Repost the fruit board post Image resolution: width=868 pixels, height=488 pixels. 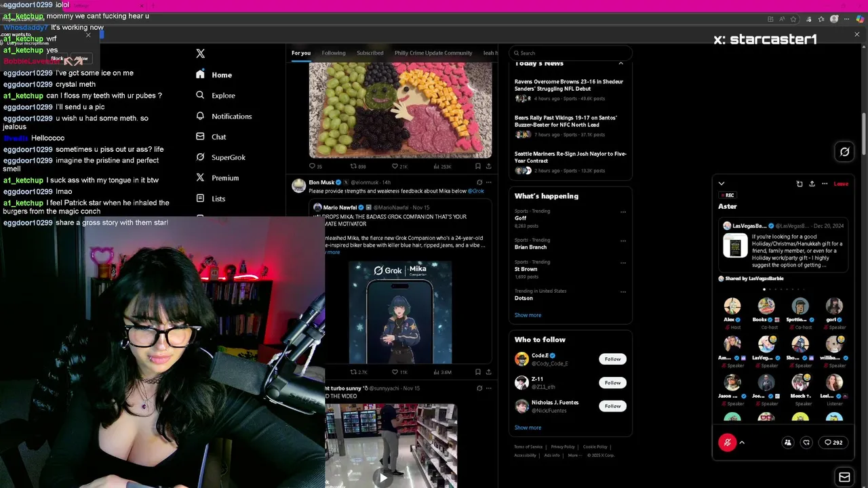(357, 166)
